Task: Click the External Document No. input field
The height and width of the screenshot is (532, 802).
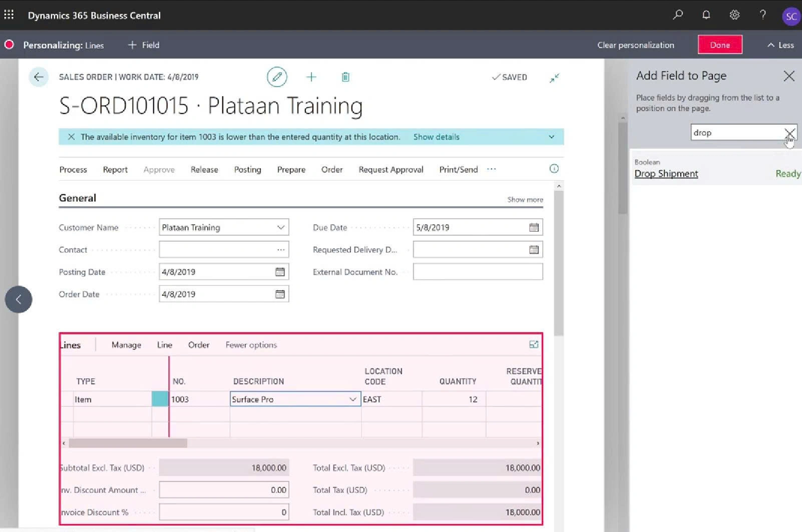Action: pos(478,272)
